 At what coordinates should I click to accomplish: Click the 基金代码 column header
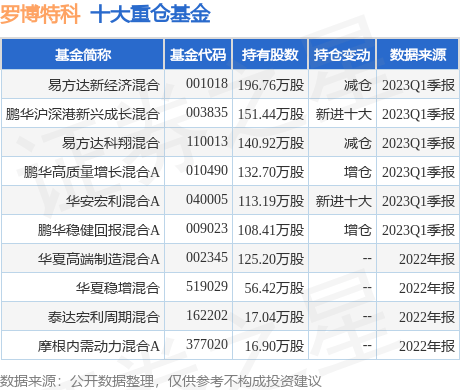(x=198, y=55)
